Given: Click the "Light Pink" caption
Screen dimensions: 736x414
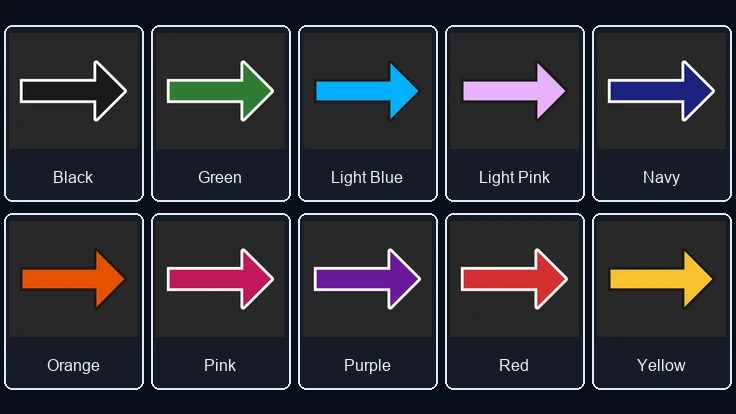Looking at the screenshot, I should point(514,177).
